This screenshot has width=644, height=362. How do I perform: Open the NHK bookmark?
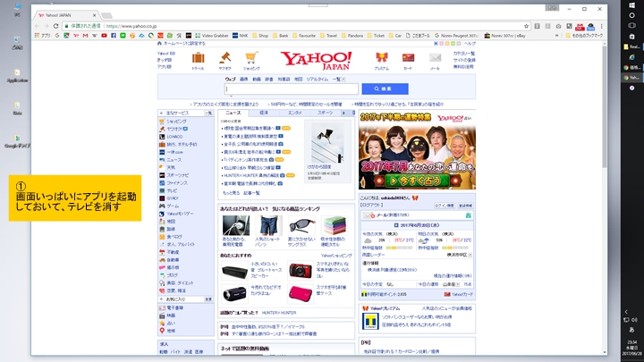[241, 36]
